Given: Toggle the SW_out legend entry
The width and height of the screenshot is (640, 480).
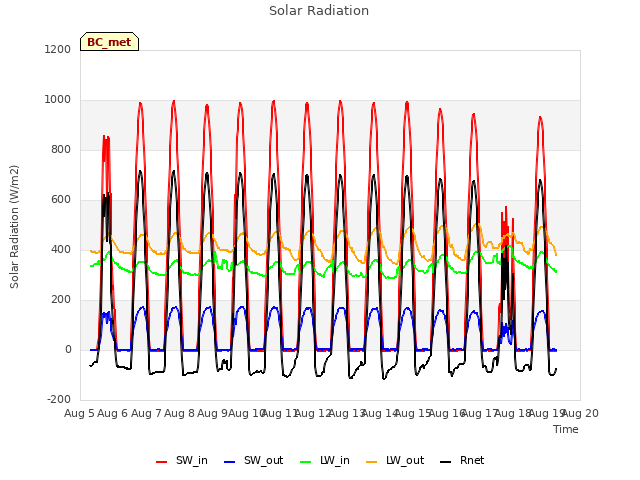Looking at the screenshot, I should pyautogui.click(x=253, y=460).
